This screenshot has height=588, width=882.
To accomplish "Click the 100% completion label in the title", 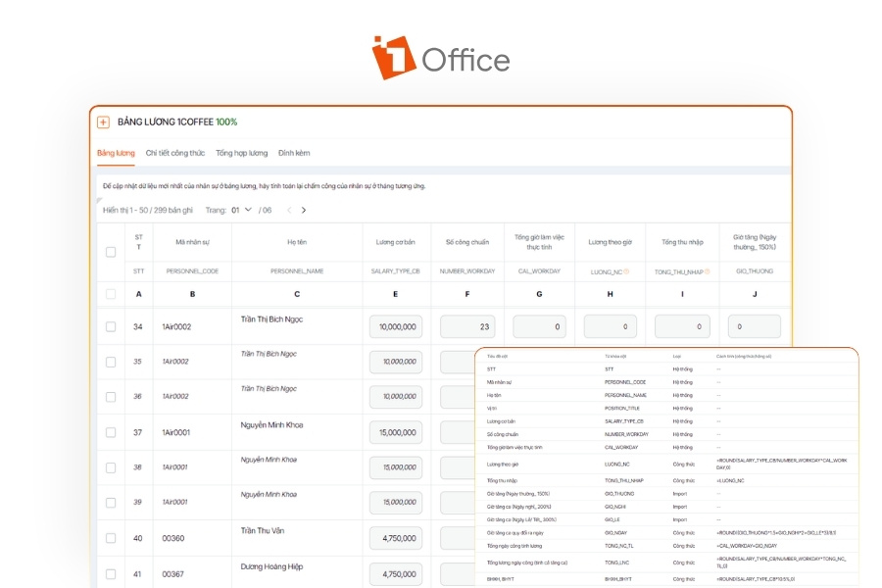I will (226, 122).
